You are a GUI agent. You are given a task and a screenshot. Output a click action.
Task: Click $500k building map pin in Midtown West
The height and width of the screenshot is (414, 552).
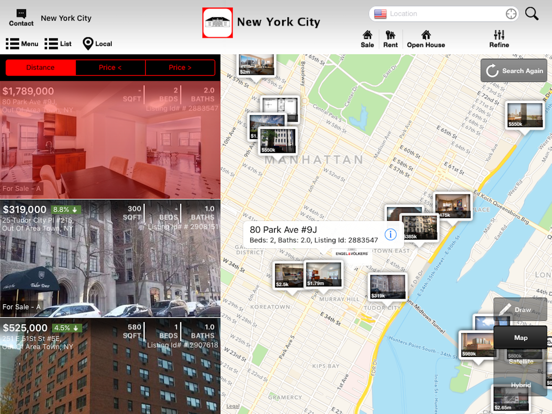coord(278,140)
